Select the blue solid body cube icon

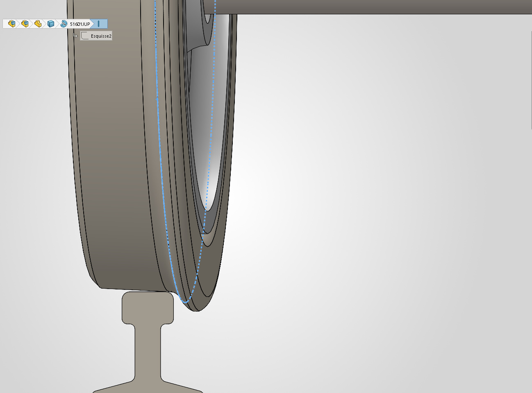51,24
